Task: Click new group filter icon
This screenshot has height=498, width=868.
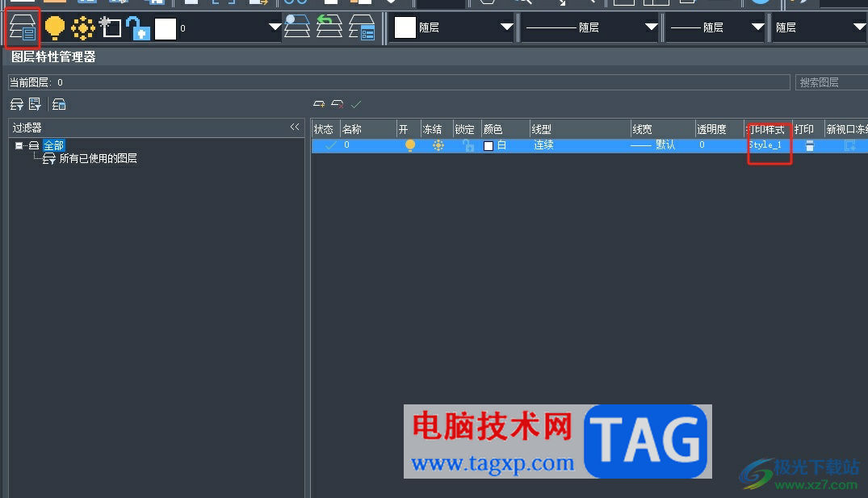Action: pos(35,104)
